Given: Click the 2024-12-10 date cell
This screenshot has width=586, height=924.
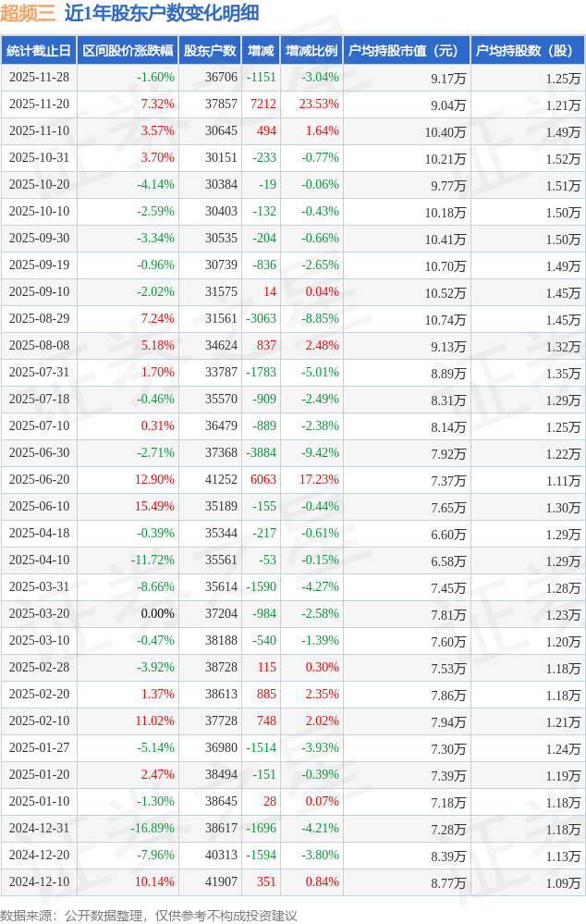Looking at the screenshot, I should click(39, 882).
